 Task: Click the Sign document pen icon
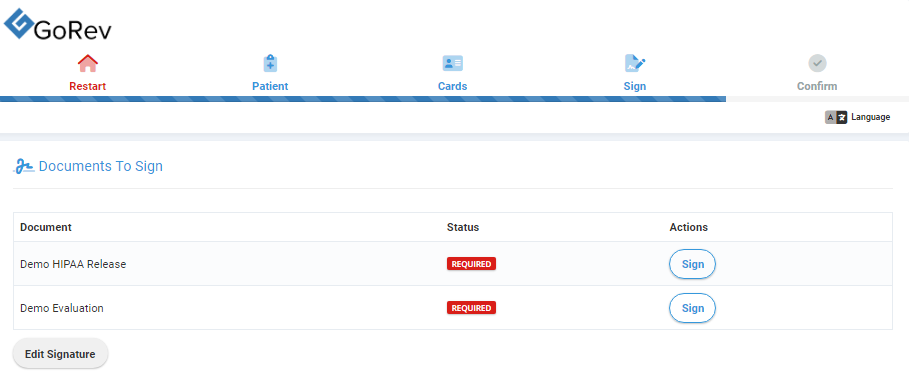point(635,64)
